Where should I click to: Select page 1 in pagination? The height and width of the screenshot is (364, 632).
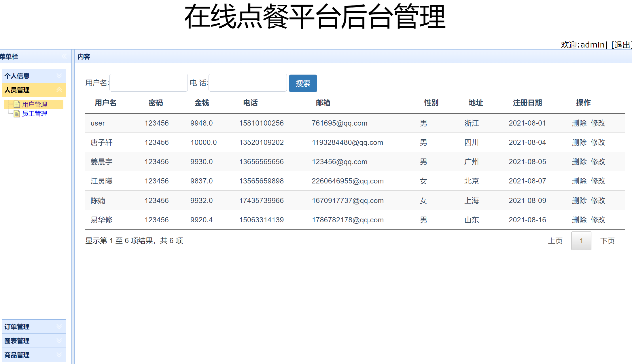pyautogui.click(x=581, y=241)
